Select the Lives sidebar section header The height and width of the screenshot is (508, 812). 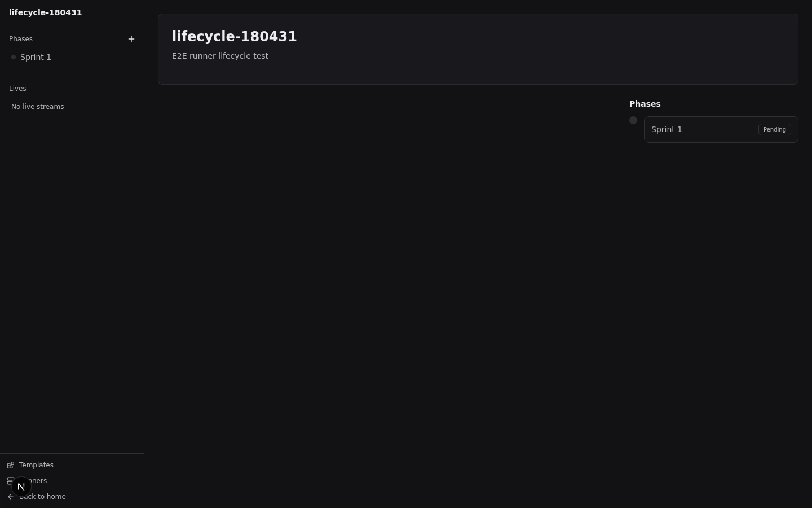(x=17, y=89)
